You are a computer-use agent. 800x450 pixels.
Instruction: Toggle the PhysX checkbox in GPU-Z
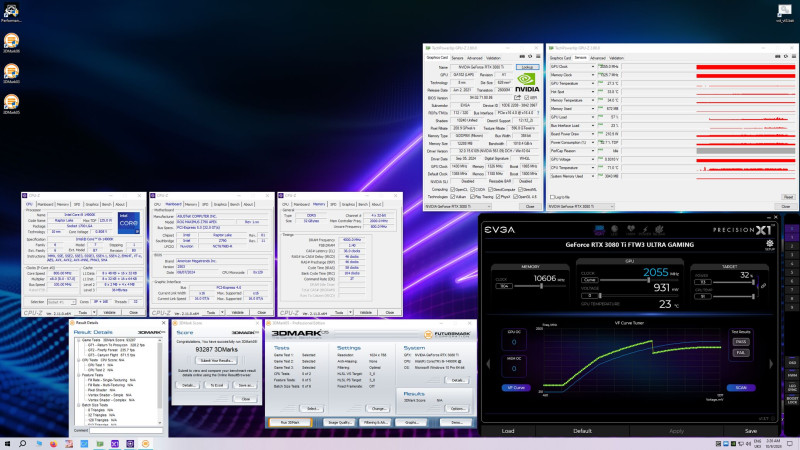point(498,196)
